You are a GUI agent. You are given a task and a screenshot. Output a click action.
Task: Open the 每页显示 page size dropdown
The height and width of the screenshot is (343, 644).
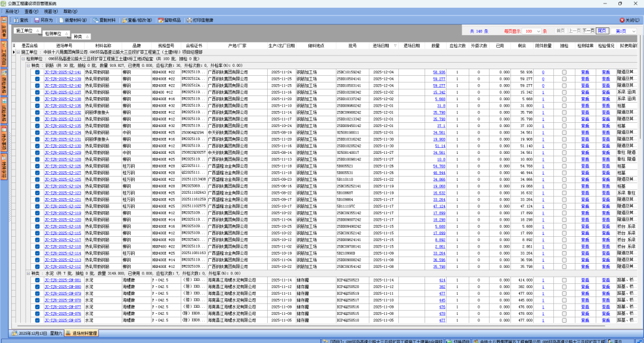[538, 31]
